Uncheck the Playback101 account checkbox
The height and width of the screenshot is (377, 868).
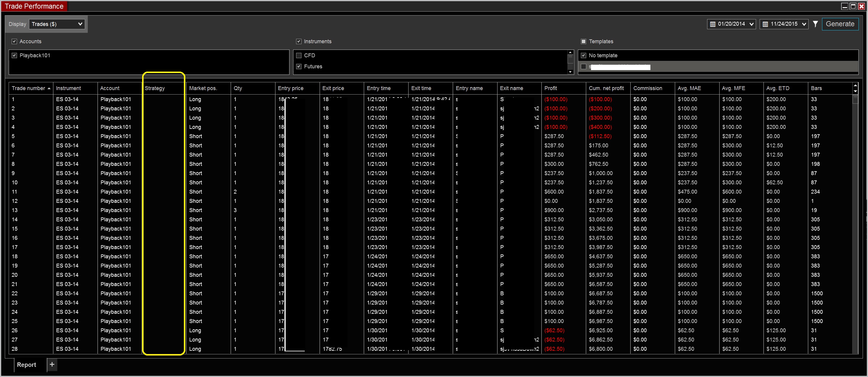[14, 55]
